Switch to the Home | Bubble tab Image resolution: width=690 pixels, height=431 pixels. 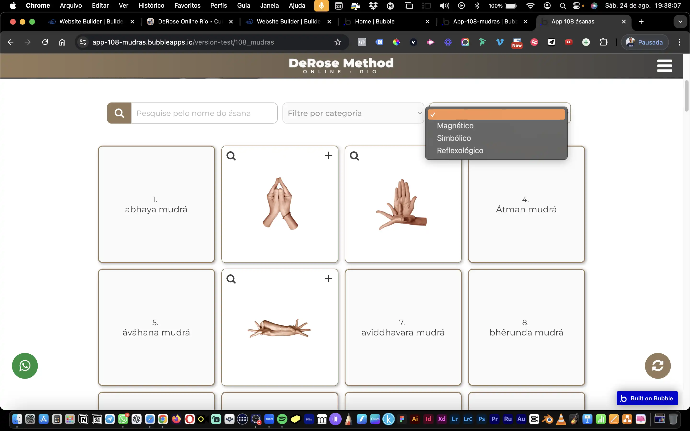coord(386,21)
